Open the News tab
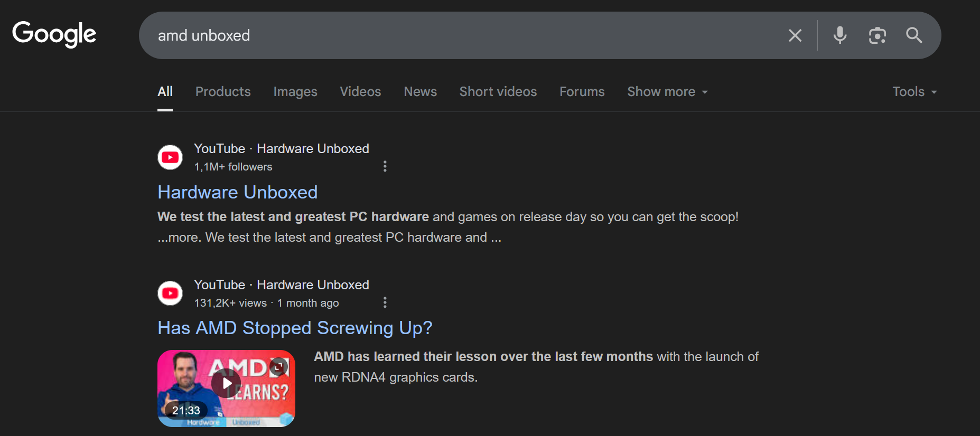This screenshot has height=436, width=980. (x=420, y=91)
